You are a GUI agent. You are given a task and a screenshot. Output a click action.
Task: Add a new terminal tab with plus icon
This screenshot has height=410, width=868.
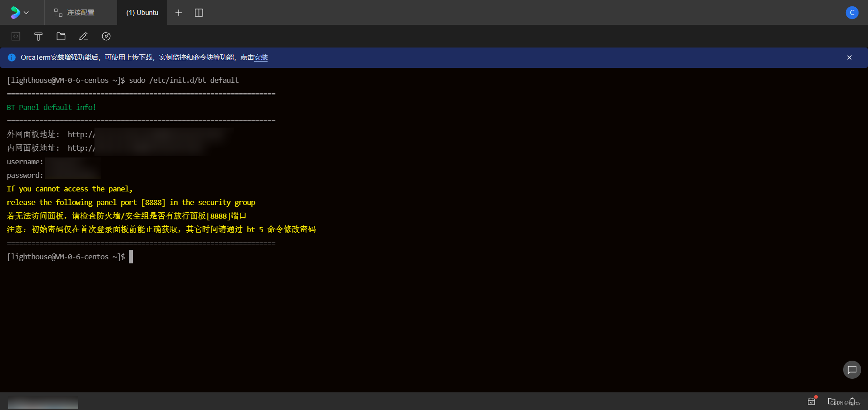point(179,13)
